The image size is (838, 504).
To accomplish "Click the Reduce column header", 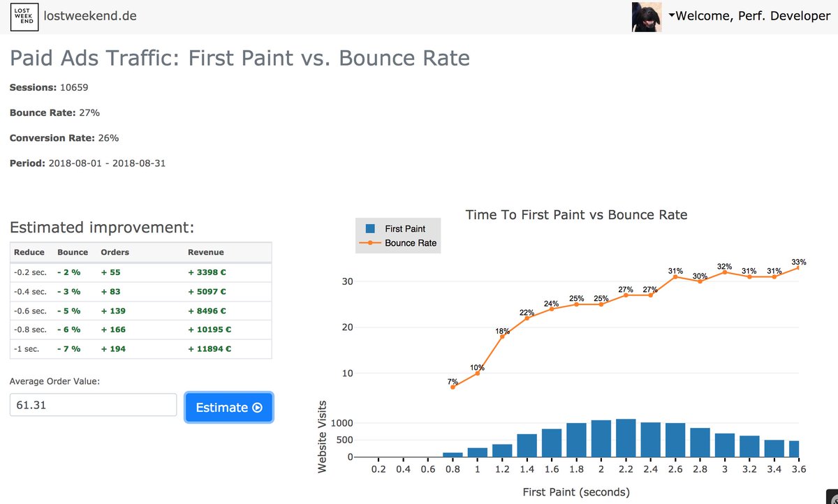I will [29, 252].
